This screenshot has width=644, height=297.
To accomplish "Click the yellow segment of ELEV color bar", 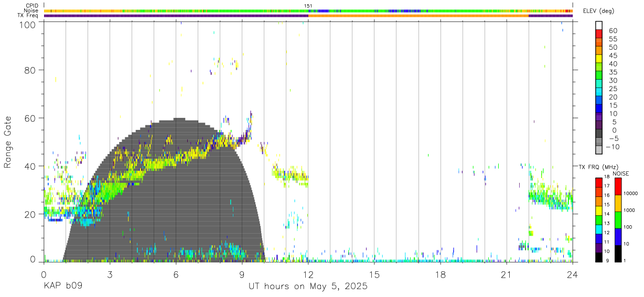I will [599, 59].
